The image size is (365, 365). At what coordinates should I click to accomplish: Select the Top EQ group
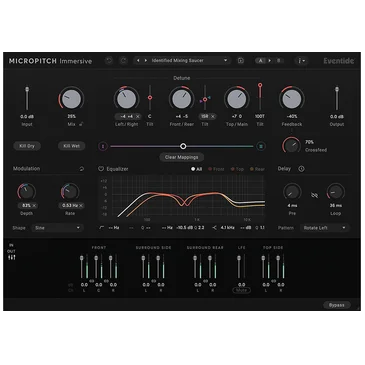(x=237, y=169)
